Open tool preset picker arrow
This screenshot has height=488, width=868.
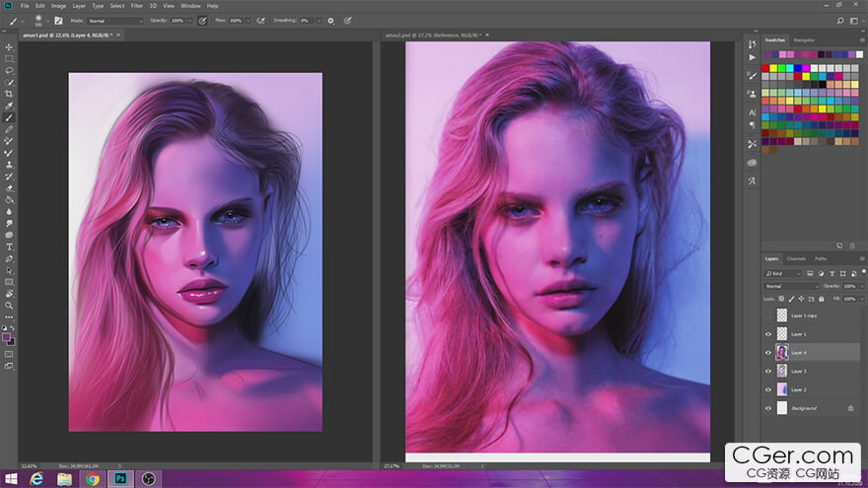tap(22, 21)
